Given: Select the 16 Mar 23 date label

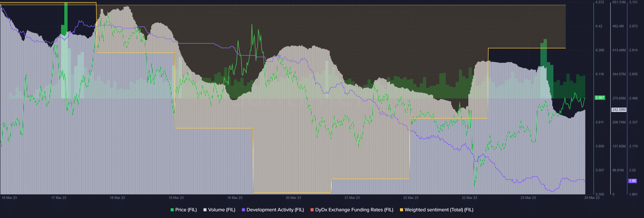Looking at the screenshot, I should (x=9, y=198).
